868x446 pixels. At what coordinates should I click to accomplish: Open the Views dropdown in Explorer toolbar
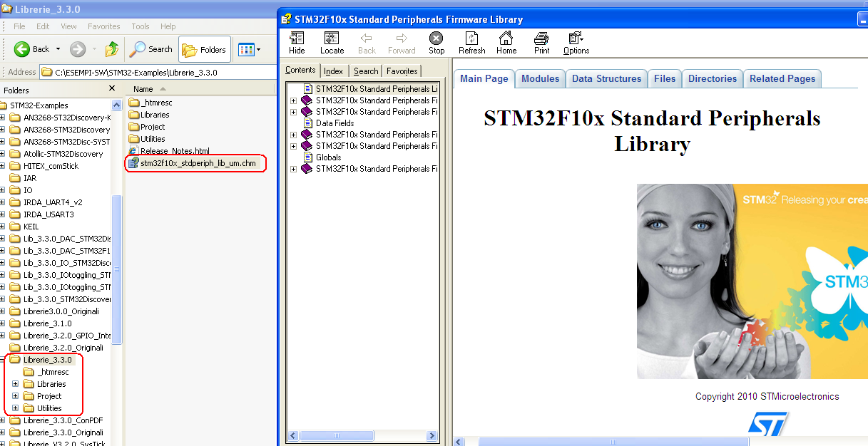click(249, 49)
